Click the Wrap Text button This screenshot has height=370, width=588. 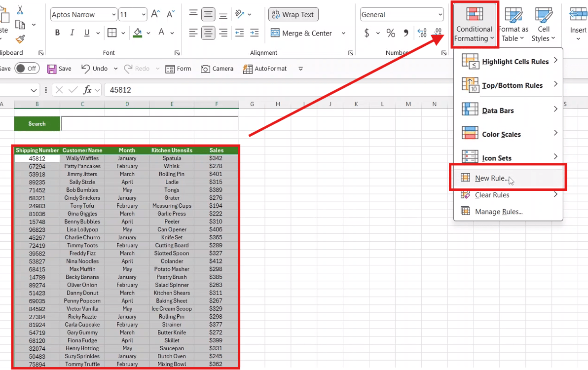tap(293, 15)
